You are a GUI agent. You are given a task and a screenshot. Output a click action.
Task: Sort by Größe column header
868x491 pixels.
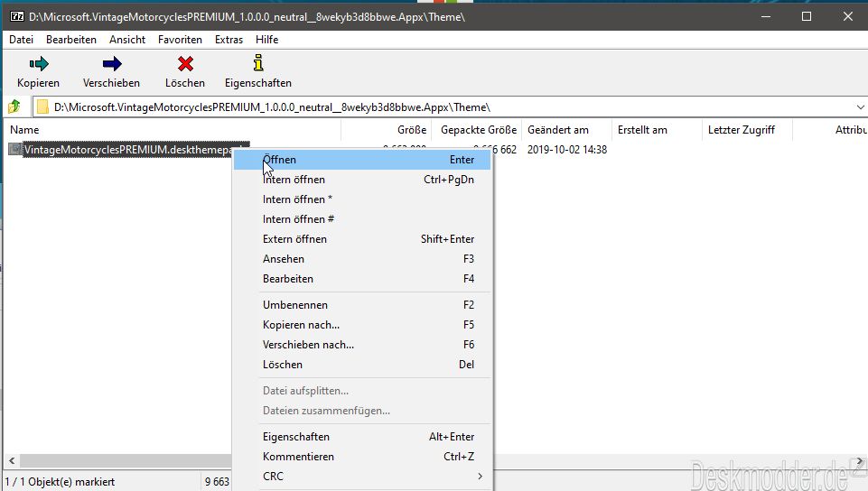tap(387, 130)
